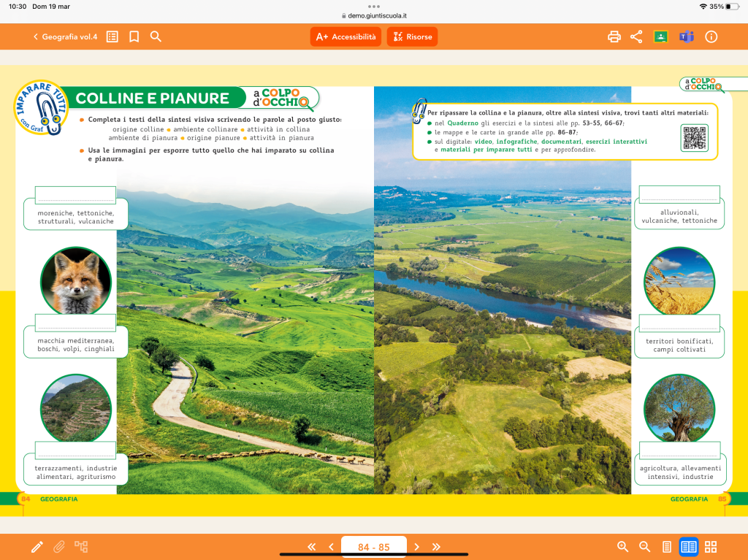
Task: Open the table of contents icon
Action: click(x=112, y=37)
